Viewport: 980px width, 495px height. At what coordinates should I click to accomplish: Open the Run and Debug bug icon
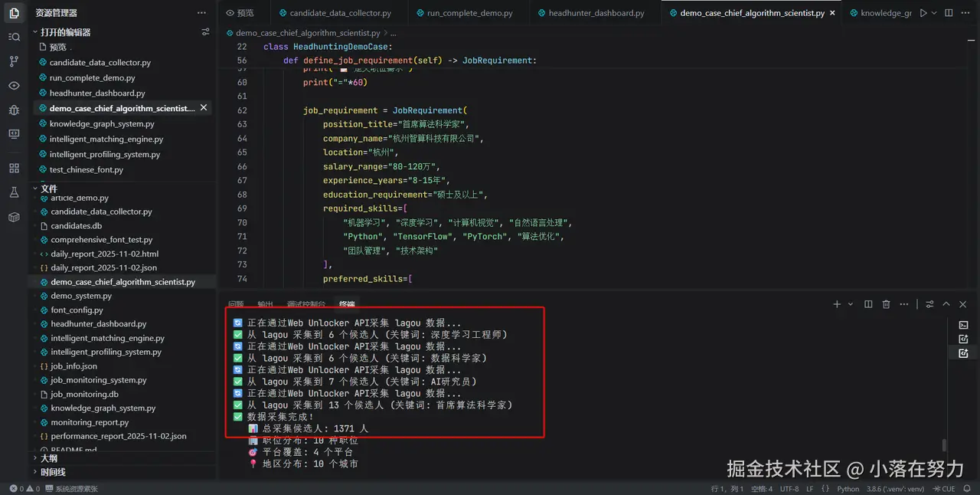click(x=14, y=110)
